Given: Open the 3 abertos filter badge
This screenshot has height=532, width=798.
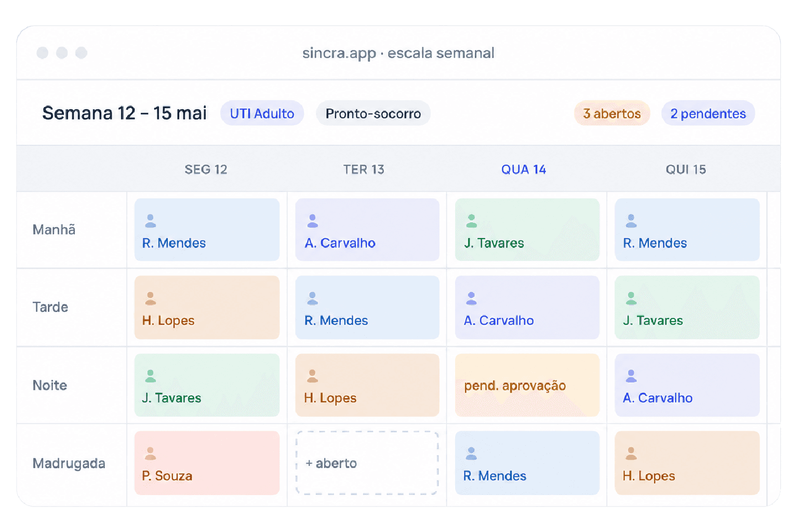Looking at the screenshot, I should click(x=611, y=113).
